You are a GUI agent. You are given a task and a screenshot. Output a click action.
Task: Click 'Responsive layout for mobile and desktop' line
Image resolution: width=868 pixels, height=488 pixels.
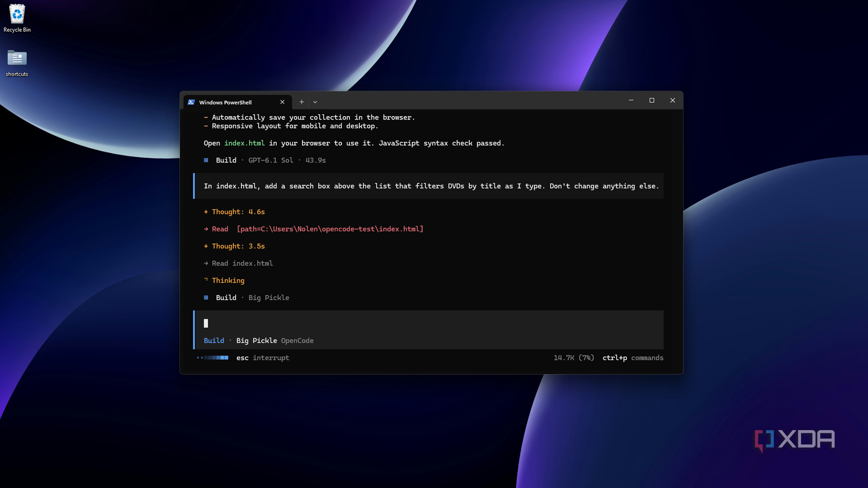click(x=291, y=126)
